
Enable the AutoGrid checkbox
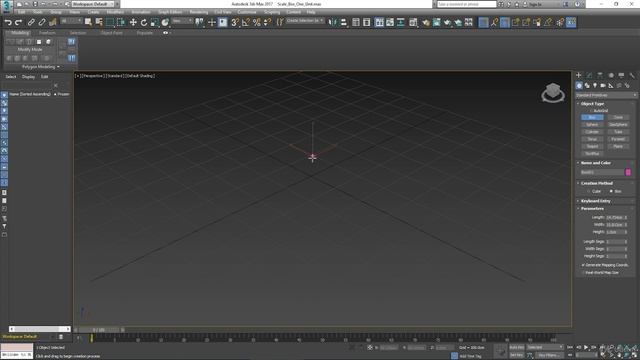[591, 111]
